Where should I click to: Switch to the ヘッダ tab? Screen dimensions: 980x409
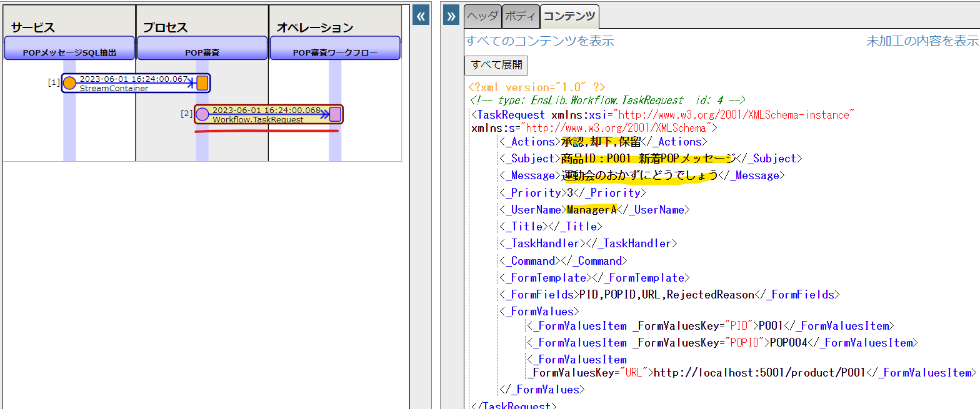pos(482,17)
